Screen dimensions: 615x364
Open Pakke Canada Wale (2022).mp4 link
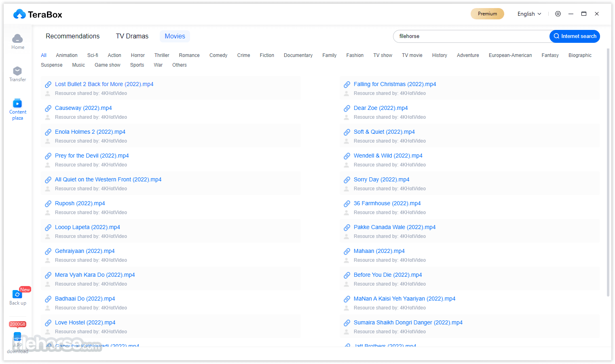pyautogui.click(x=395, y=227)
